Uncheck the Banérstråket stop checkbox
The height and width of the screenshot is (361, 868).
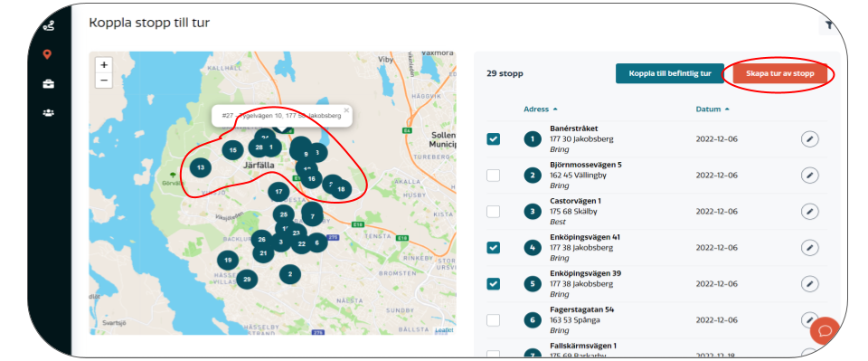(494, 139)
